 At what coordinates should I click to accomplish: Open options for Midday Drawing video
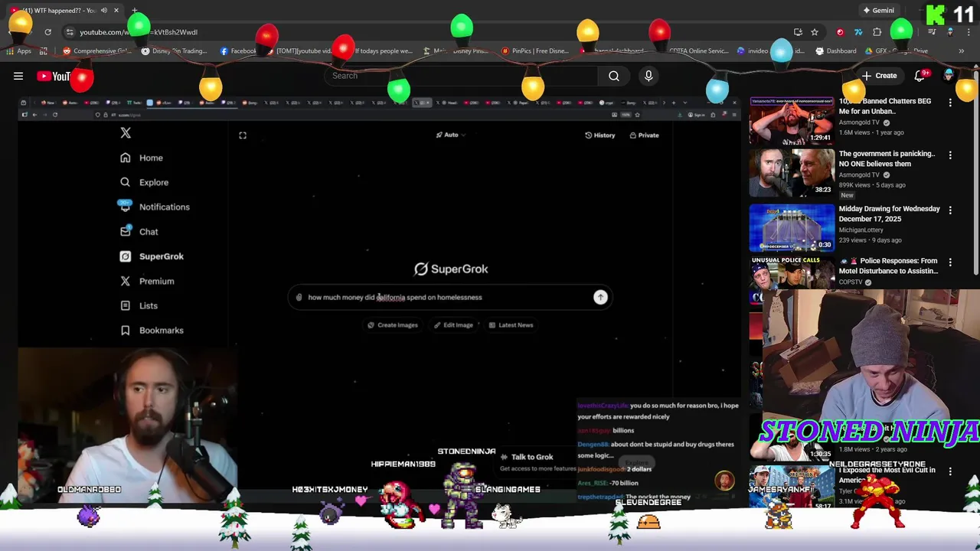point(950,210)
